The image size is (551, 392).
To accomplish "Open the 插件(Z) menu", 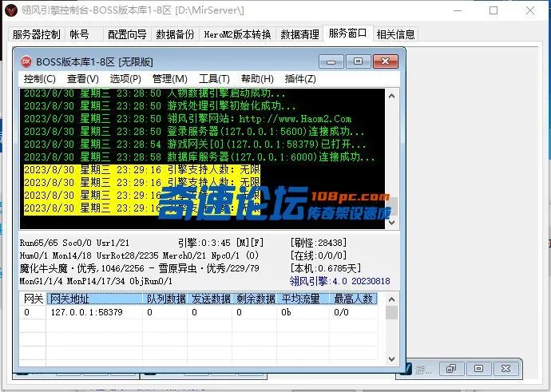I will click(300, 79).
